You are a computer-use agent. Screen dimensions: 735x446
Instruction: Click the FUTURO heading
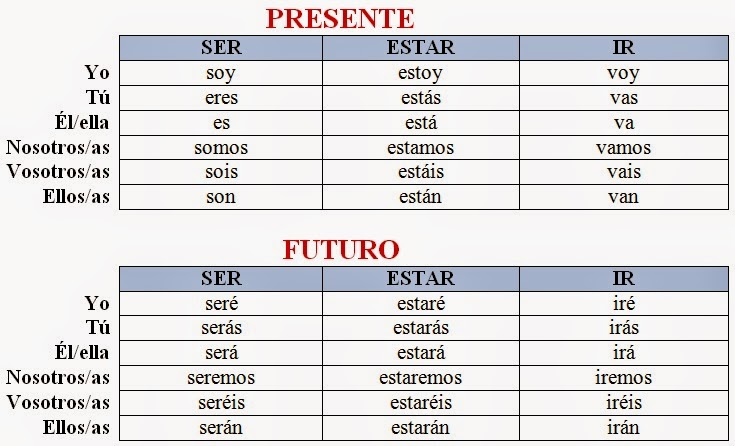coord(342,249)
